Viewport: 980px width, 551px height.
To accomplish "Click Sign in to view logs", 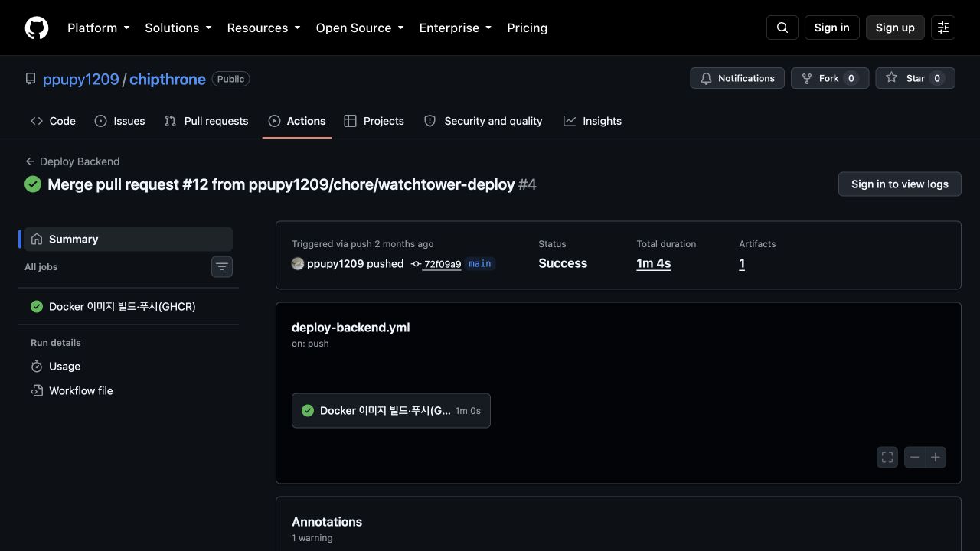I will point(900,184).
